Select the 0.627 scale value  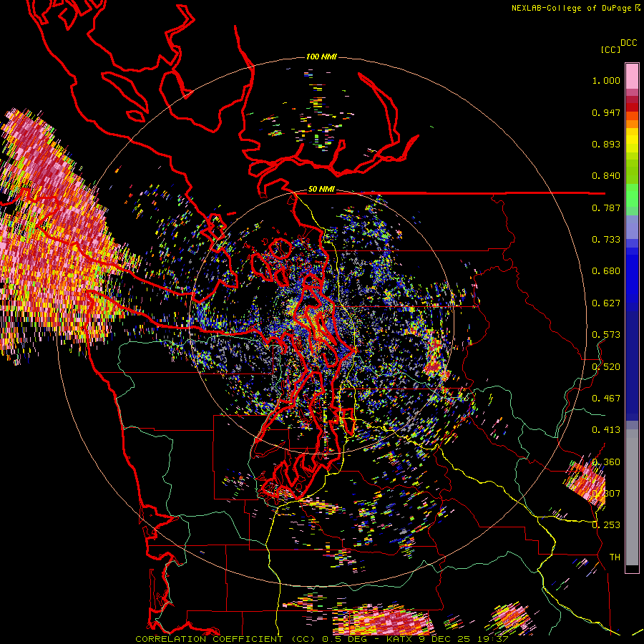[x=606, y=303]
